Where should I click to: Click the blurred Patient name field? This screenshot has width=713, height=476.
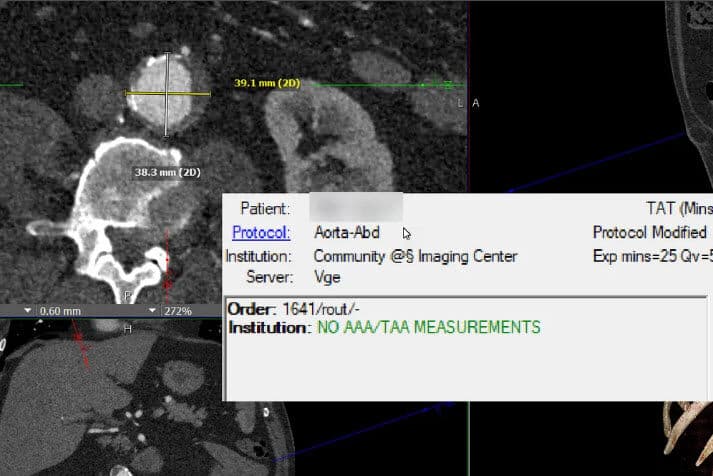tap(356, 207)
